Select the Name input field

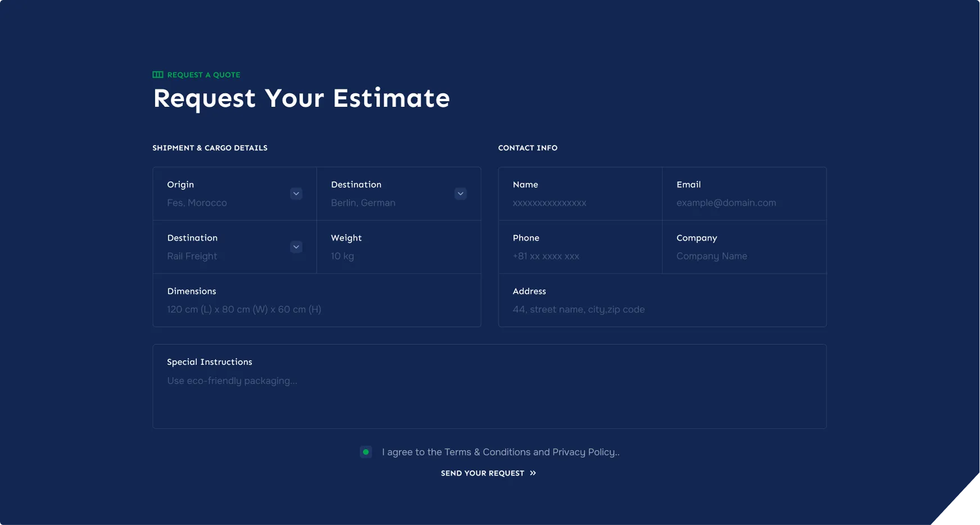[579, 203]
